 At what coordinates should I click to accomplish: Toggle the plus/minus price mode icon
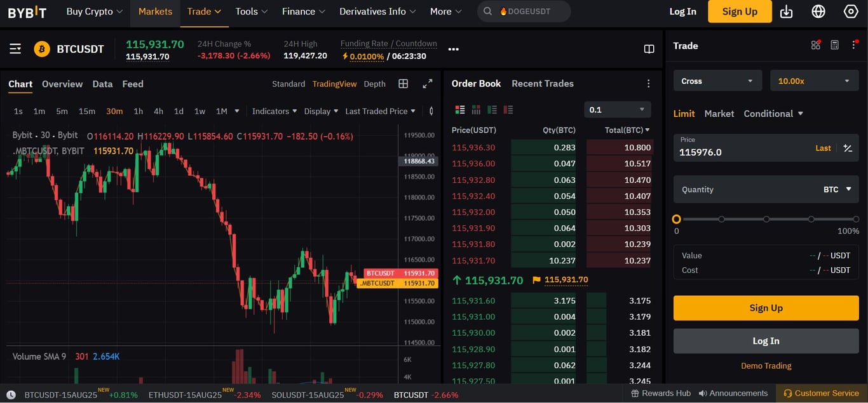pyautogui.click(x=848, y=148)
